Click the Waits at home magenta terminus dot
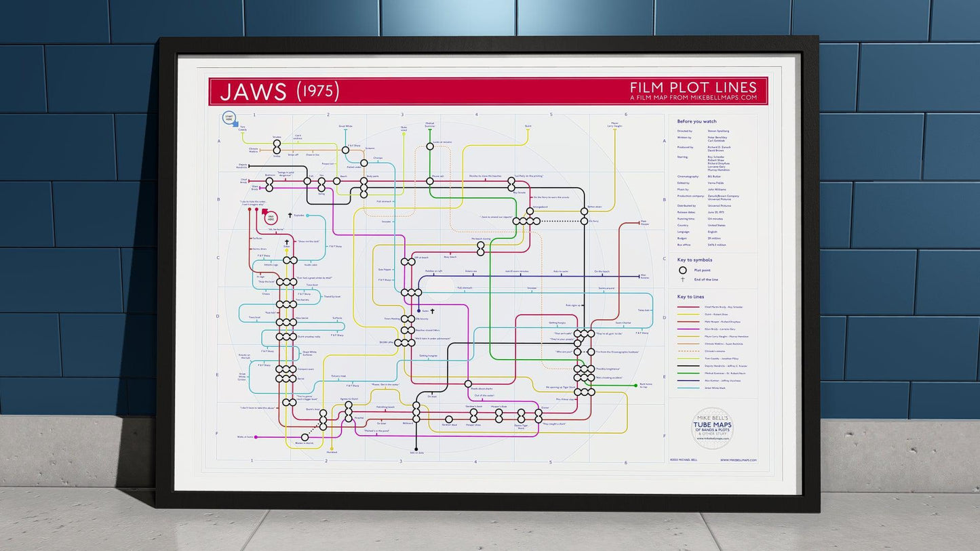 (256, 437)
